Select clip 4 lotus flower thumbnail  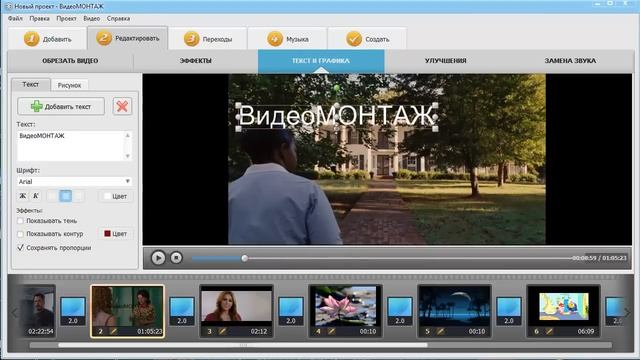[x=345, y=311]
